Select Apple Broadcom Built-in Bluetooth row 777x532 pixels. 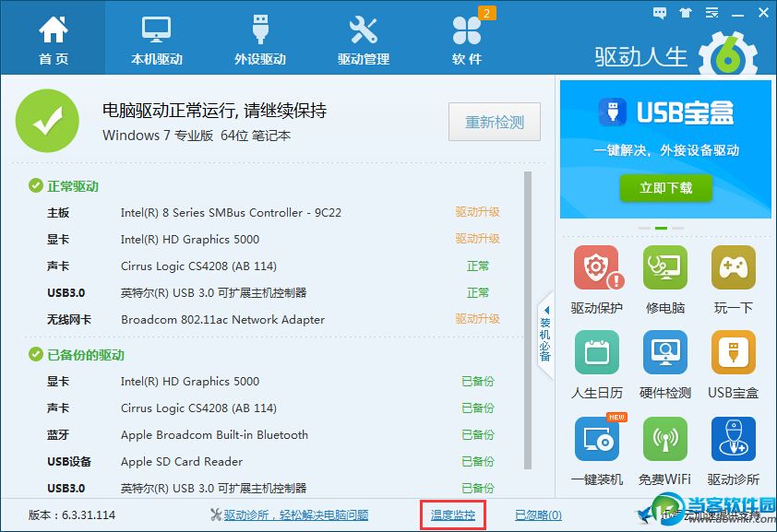(x=273, y=435)
